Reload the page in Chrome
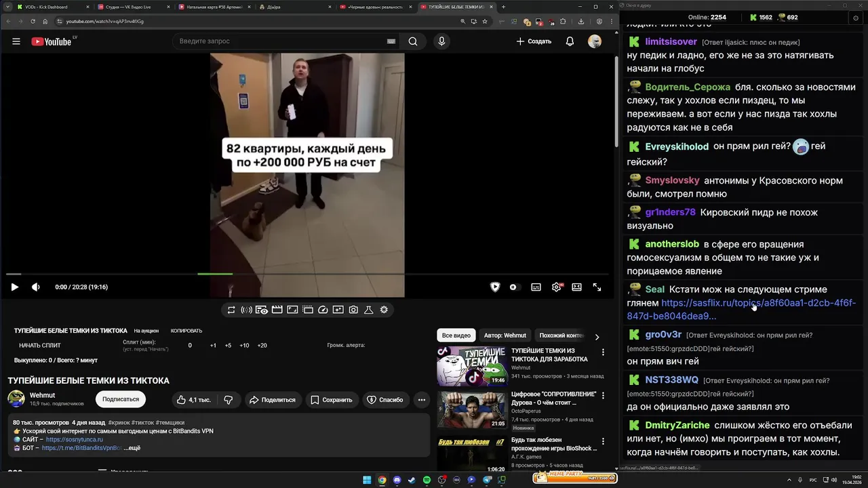 [x=33, y=21]
